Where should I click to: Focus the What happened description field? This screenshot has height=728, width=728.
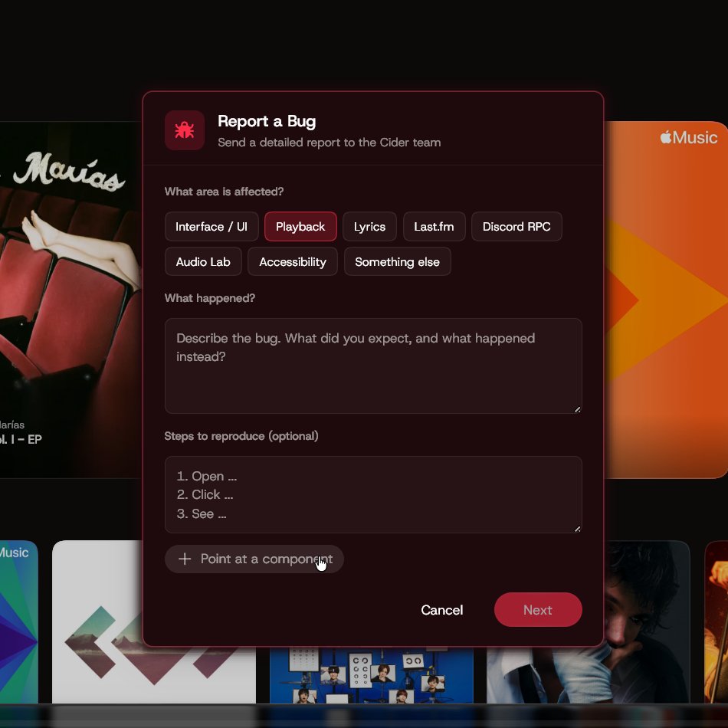(373, 366)
